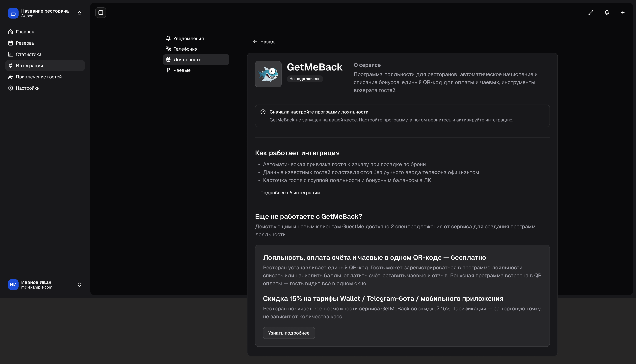Switch to the Уведомления tab
Viewport: 636px width, 364px height.
(x=196, y=39)
